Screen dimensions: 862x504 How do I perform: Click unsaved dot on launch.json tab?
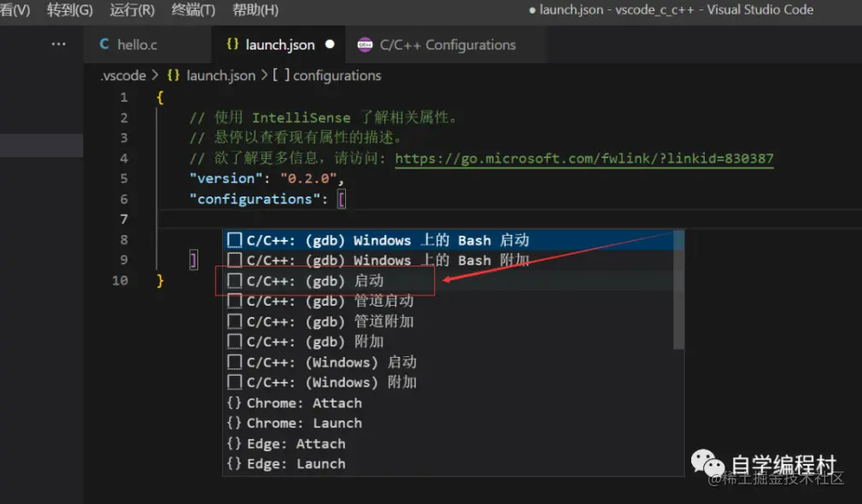[330, 44]
